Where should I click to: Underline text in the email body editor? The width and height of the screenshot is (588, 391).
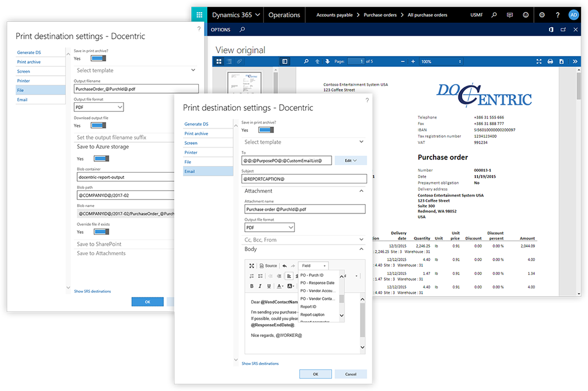click(269, 286)
